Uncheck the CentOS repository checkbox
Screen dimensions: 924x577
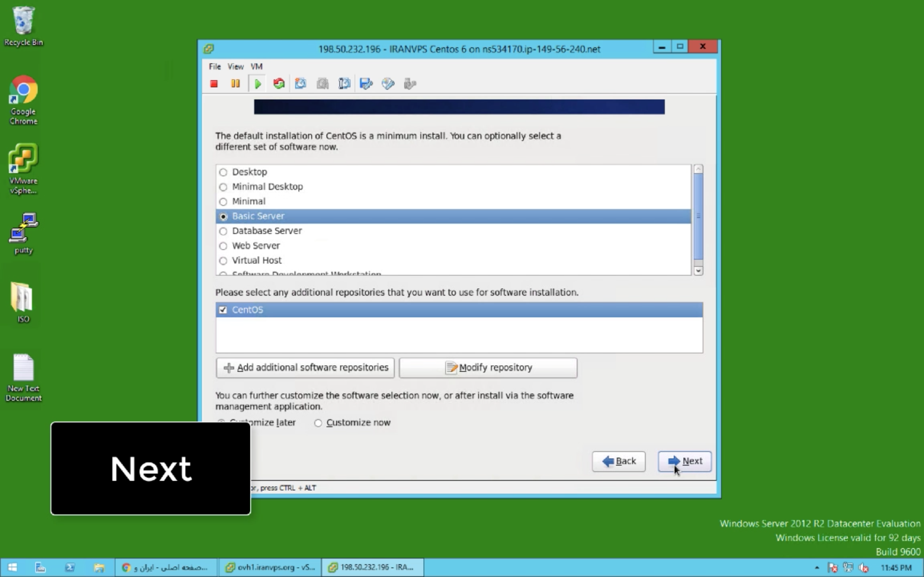223,310
